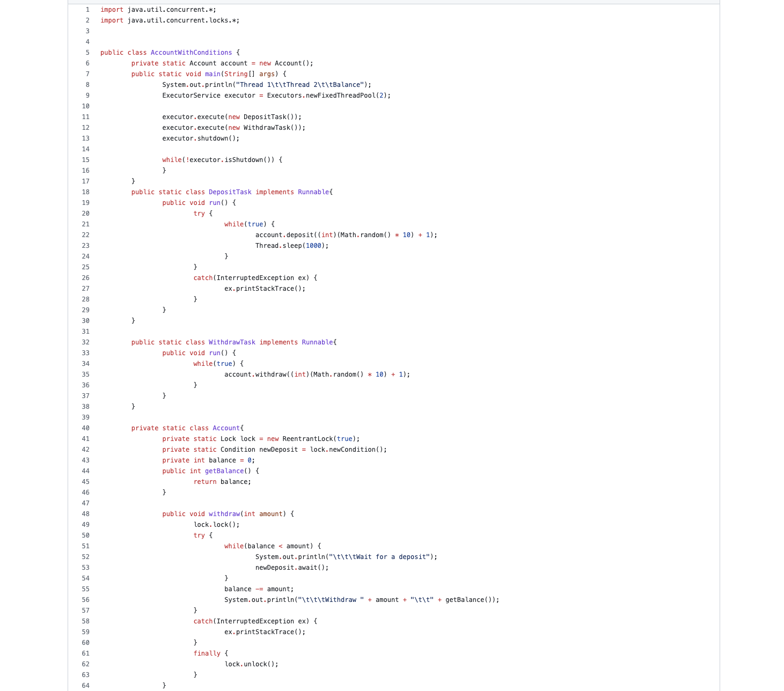
Task: Click the Thread.sleep(1000) statement on line 23
Action: coord(292,245)
